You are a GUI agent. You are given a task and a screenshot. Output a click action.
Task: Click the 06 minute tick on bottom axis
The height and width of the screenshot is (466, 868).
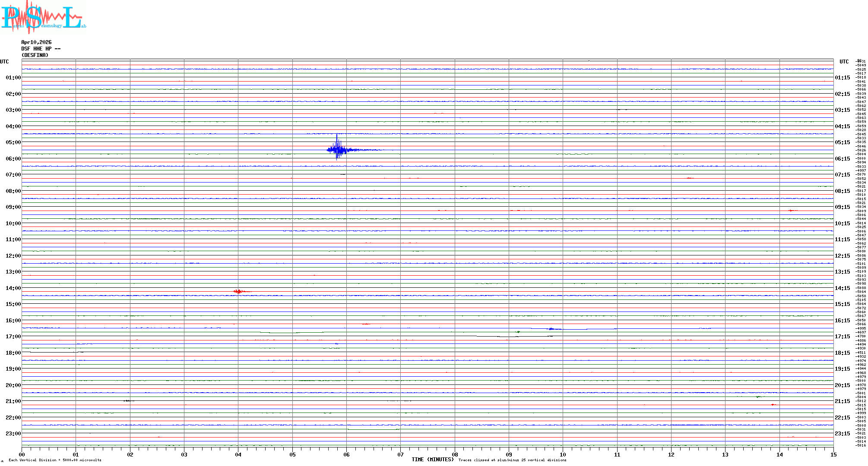346,455
